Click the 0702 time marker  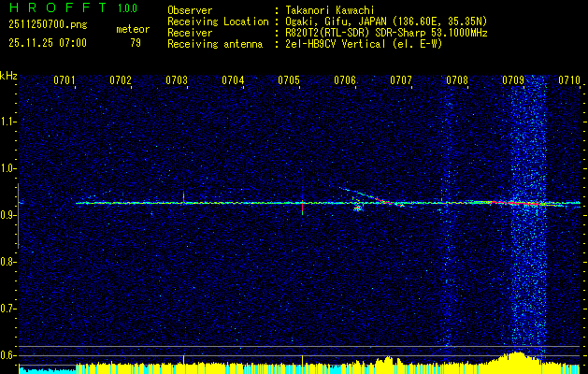point(121,79)
